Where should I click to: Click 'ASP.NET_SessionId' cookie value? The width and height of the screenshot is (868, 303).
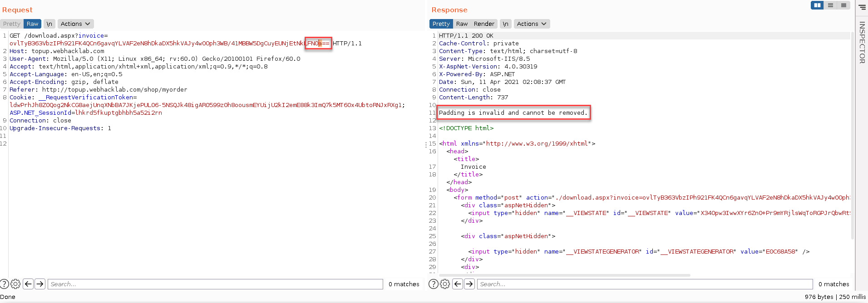[118, 112]
